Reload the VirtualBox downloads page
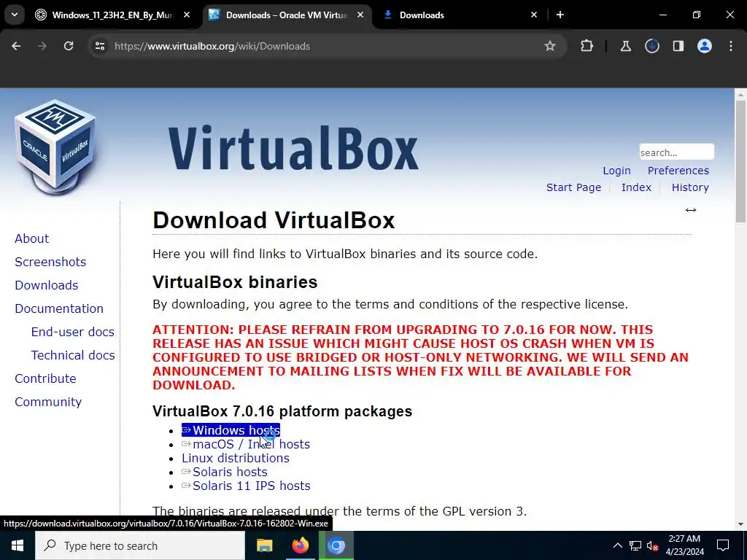The image size is (747, 560). click(x=69, y=46)
